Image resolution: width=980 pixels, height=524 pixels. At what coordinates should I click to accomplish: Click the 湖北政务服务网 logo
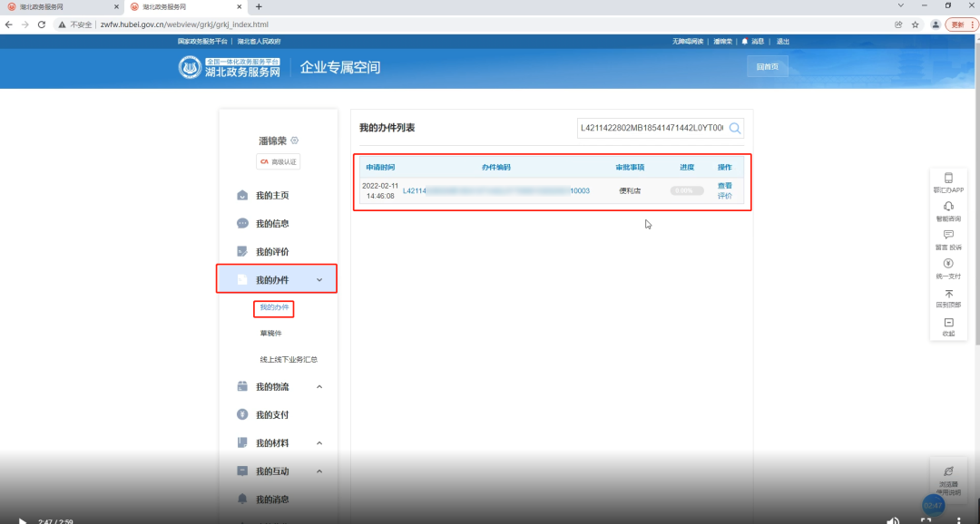[229, 67]
